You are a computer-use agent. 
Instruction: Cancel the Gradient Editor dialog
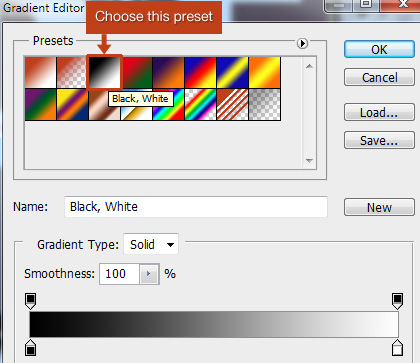tap(379, 78)
